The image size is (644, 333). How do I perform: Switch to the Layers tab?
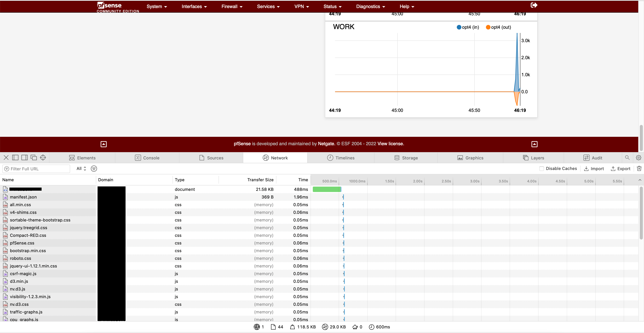pyautogui.click(x=533, y=158)
